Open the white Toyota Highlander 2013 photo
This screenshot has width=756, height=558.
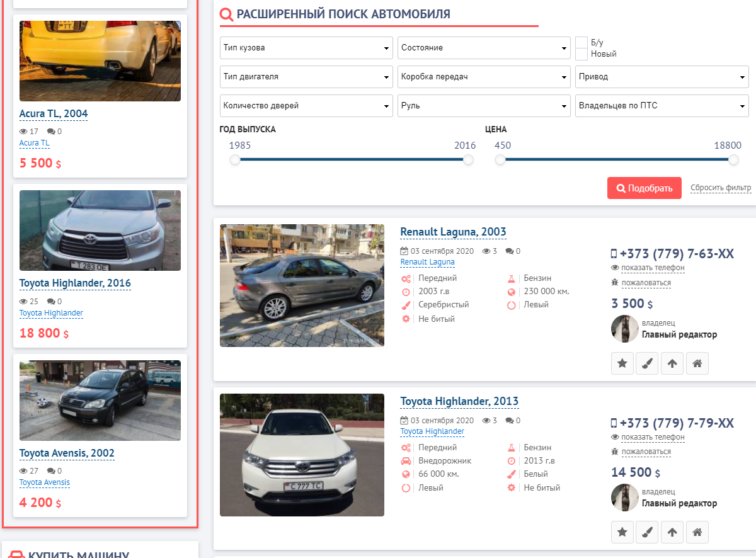point(302,455)
